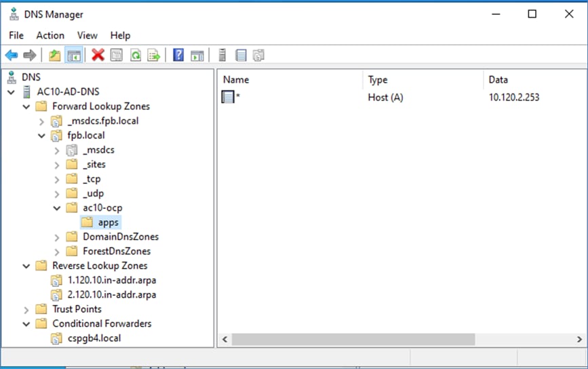Select the Trust Points tree item
The width and height of the screenshot is (588, 369).
pos(77,309)
